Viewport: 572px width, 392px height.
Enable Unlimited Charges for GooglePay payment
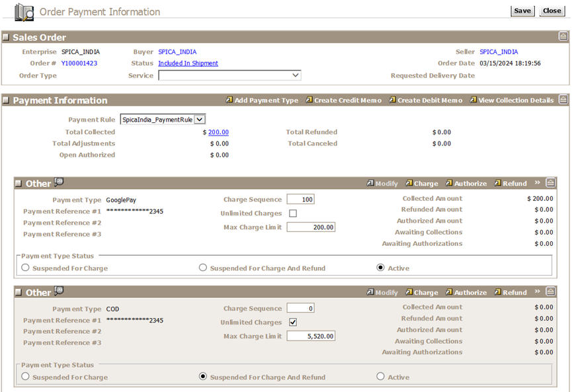point(293,214)
